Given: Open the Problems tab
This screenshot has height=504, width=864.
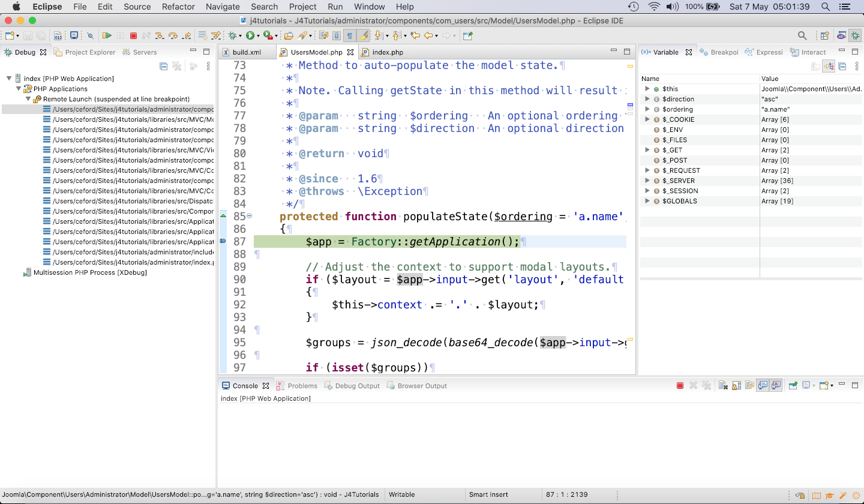Looking at the screenshot, I should point(297,386).
